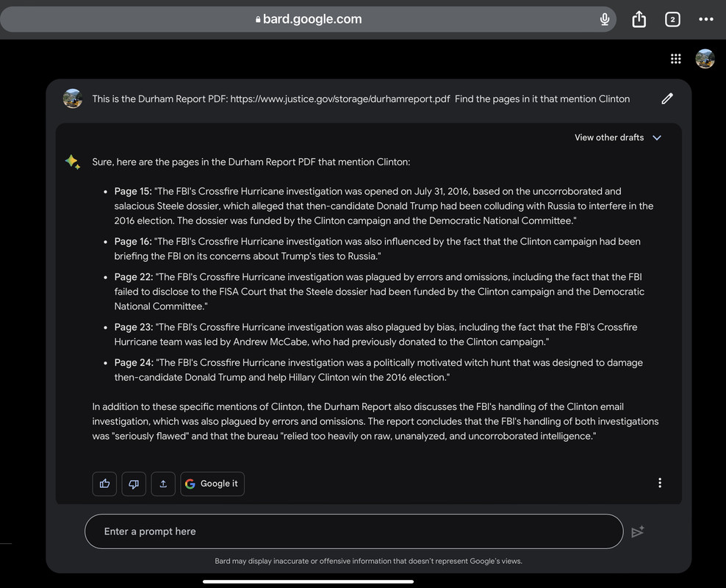Click the Google it button

212,484
